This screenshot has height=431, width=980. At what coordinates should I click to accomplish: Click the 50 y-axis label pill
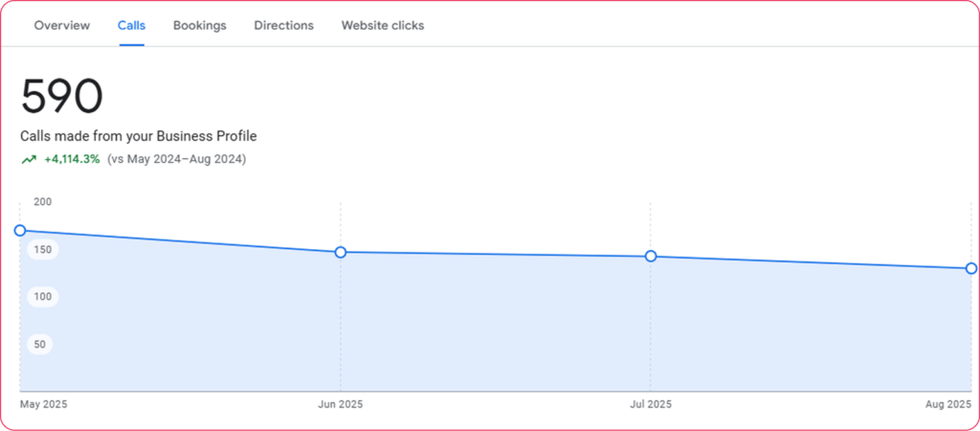point(40,344)
